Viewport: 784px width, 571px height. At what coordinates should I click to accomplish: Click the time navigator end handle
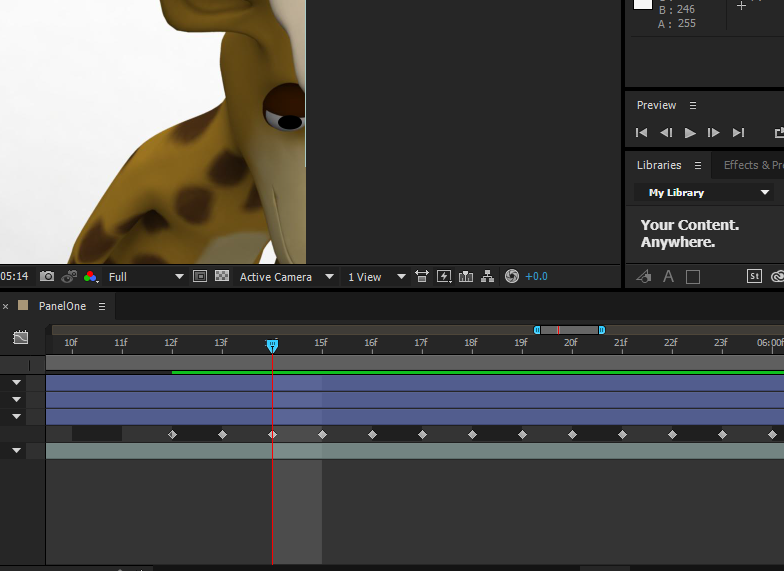pos(602,330)
